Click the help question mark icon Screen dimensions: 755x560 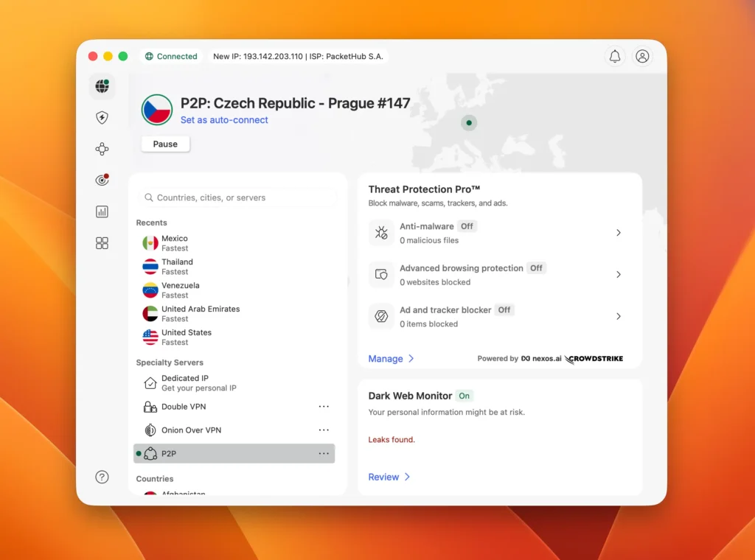coord(102,477)
